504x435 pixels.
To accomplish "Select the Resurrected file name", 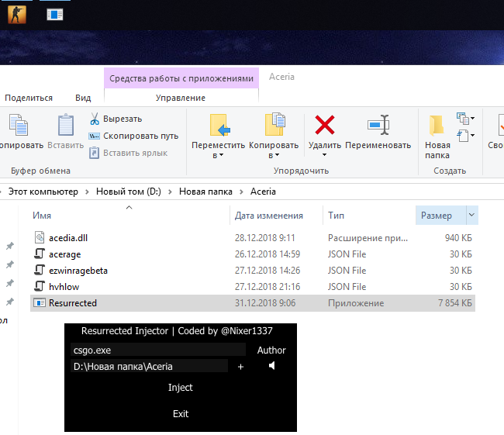I will tap(73, 303).
